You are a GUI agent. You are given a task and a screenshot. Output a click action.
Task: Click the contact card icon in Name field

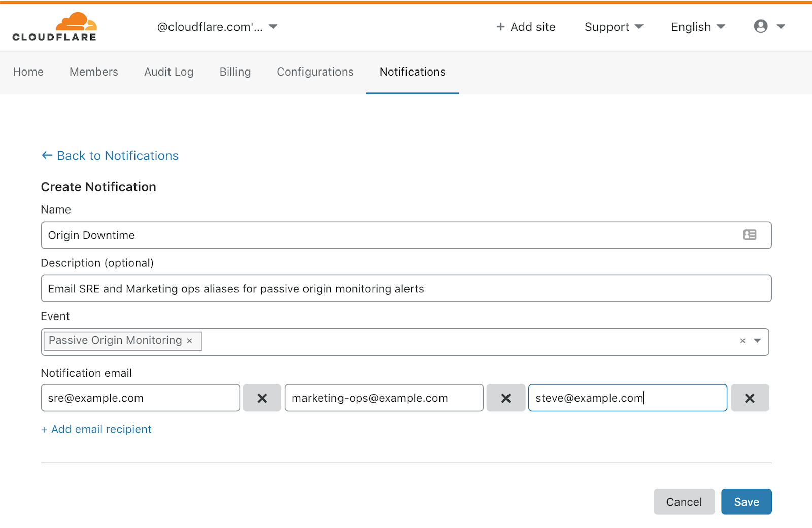tap(750, 235)
